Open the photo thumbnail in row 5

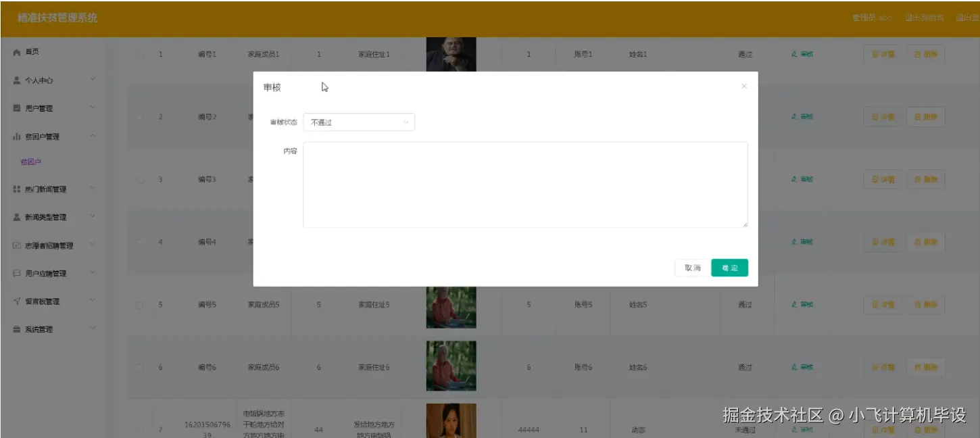[451, 307]
